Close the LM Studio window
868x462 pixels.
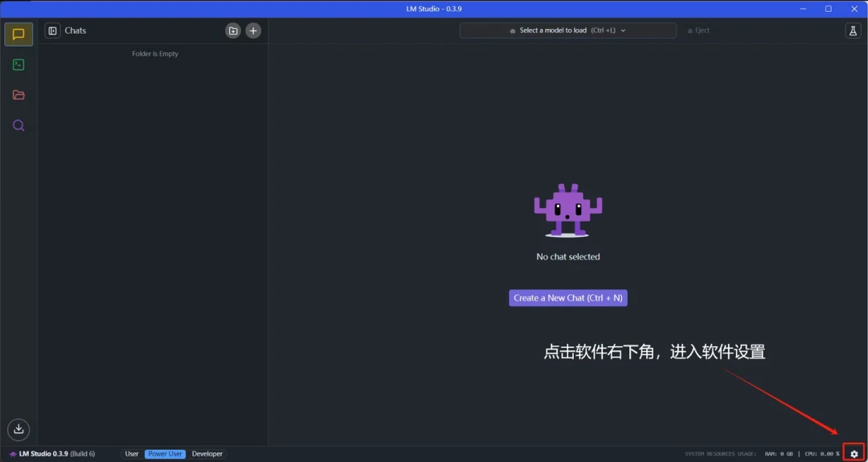854,9
